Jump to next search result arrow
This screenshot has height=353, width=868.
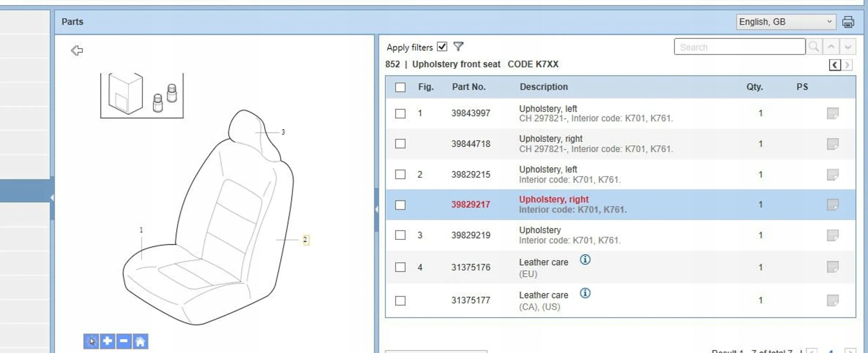tap(848, 46)
